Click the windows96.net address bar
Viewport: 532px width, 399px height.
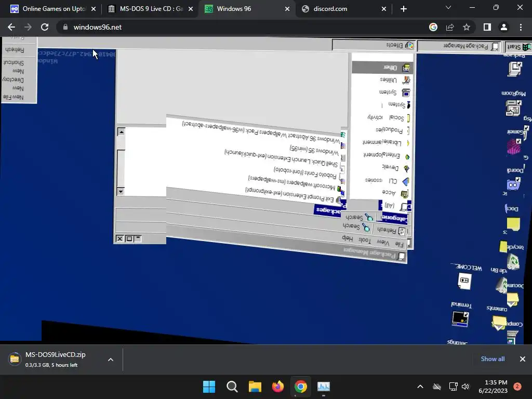click(241, 27)
